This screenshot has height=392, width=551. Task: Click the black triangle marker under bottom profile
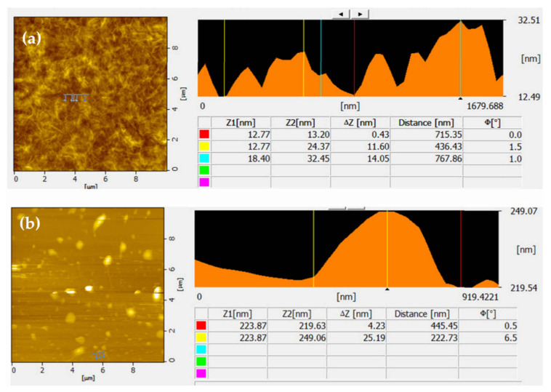(387, 289)
